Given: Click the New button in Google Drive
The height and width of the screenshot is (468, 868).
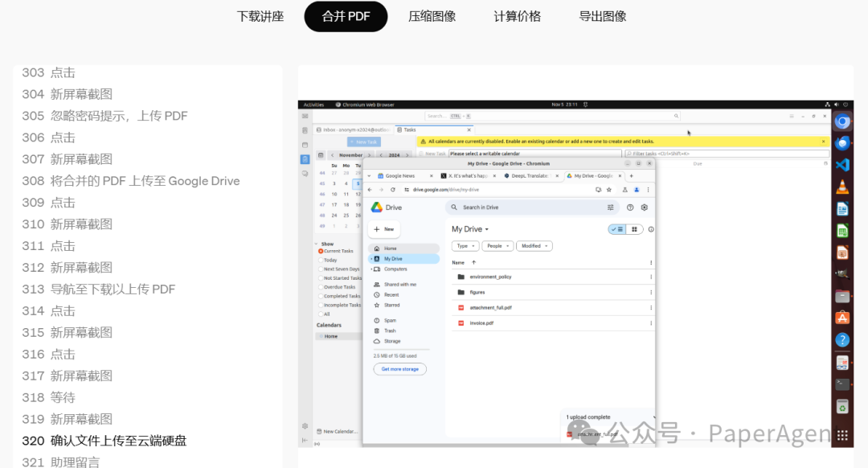Looking at the screenshot, I should click(x=384, y=228).
